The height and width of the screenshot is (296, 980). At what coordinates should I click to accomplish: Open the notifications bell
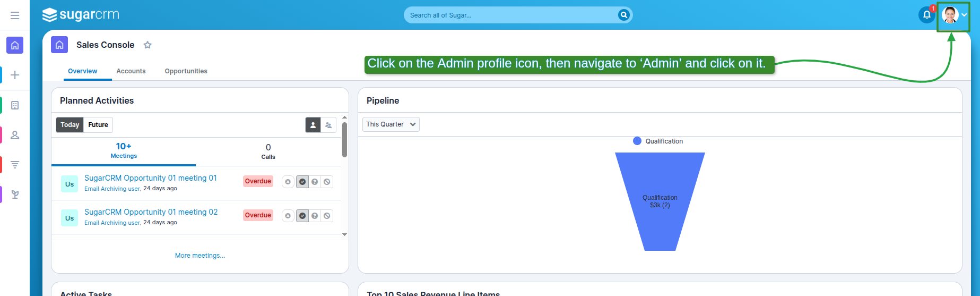[x=926, y=15]
